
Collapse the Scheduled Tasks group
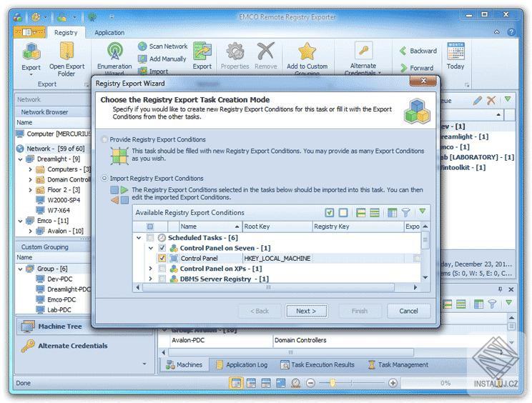[139, 238]
